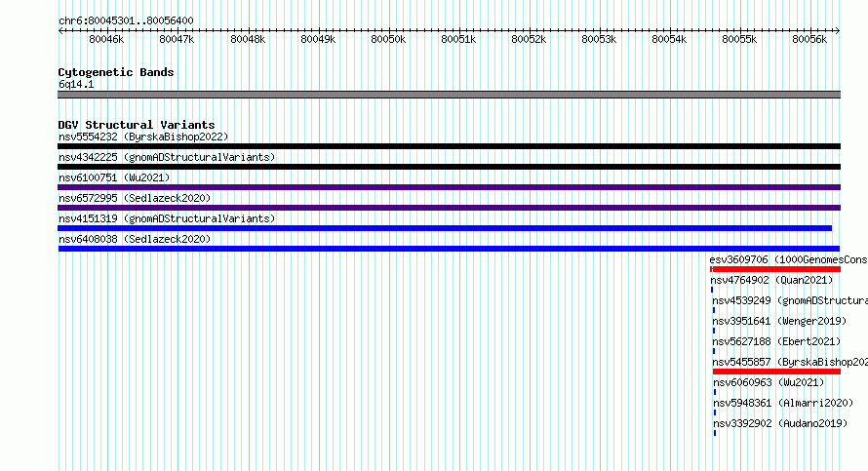Click the purple bar for nsv6100751
The image size is (868, 471).
point(449,187)
